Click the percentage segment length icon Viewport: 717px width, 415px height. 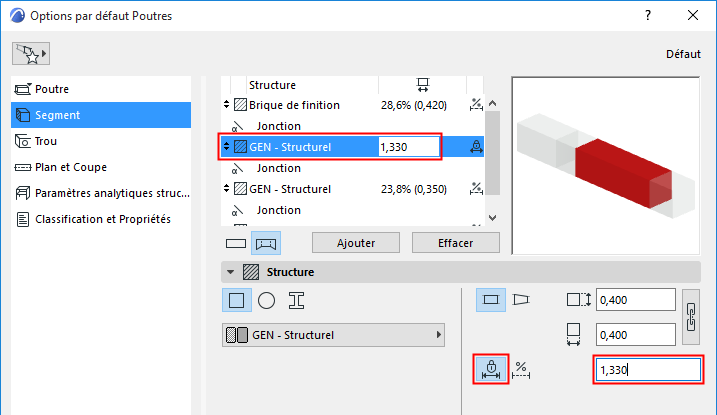[521, 369]
